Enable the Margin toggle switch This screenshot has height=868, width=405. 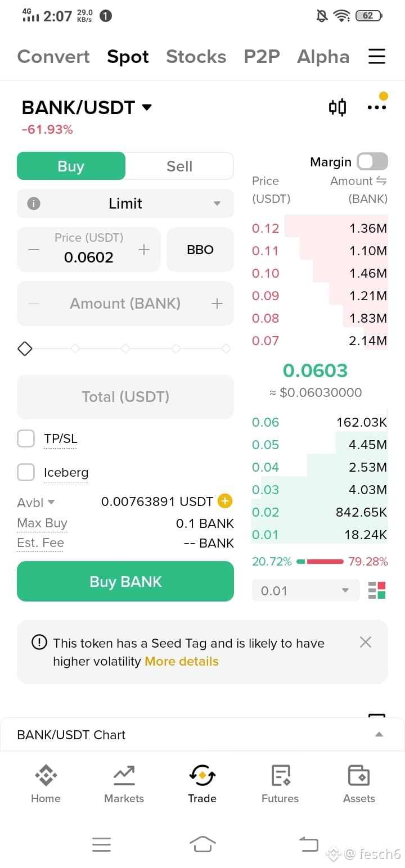(372, 162)
